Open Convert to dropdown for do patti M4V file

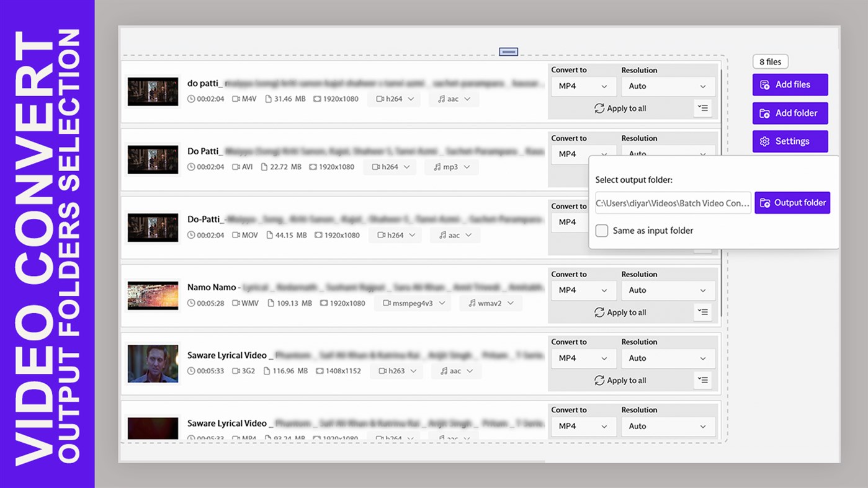[583, 86]
